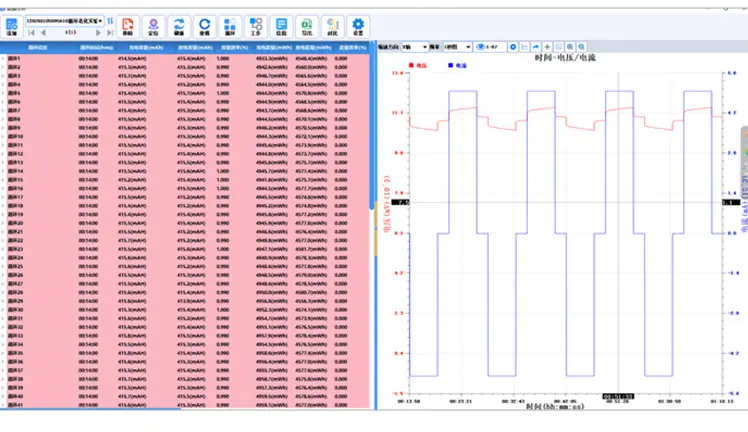Image resolution: width=748 pixels, height=432 pixels.
Task: Select the cycle 10 row in the table
Action: click(185, 136)
